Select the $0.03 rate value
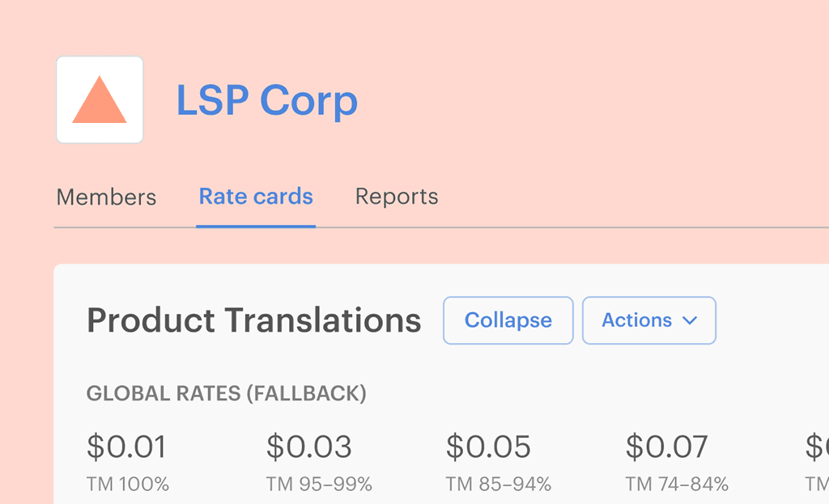 309,447
